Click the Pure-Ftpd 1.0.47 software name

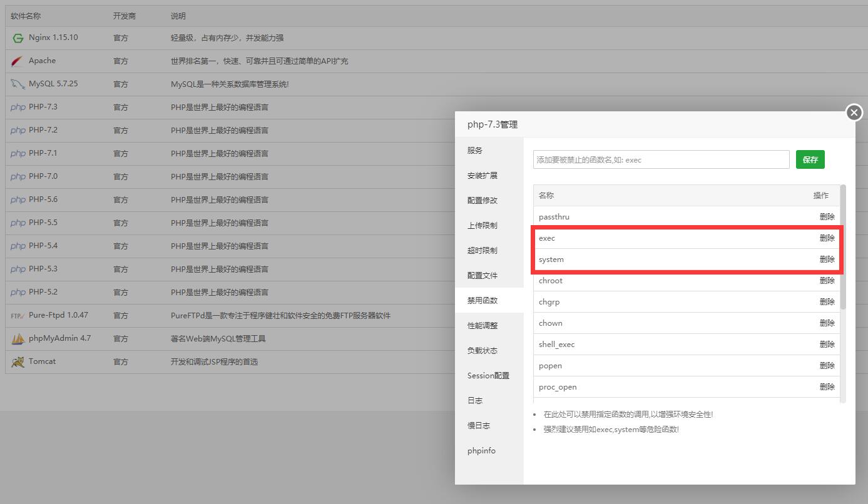click(x=58, y=315)
